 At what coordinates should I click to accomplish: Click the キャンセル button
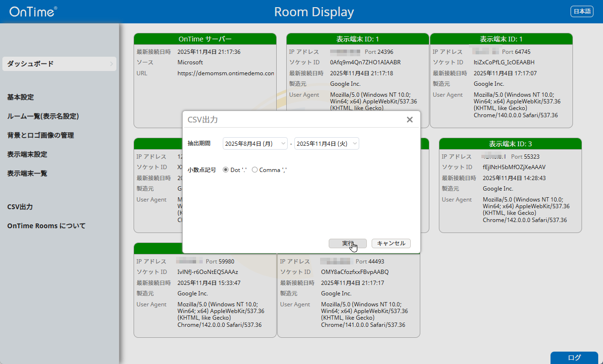click(391, 243)
